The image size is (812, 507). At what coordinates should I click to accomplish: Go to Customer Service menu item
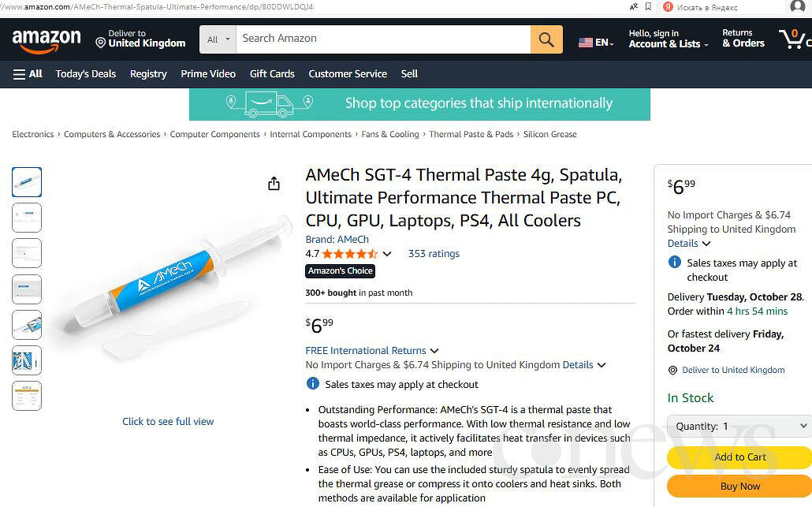348,74
